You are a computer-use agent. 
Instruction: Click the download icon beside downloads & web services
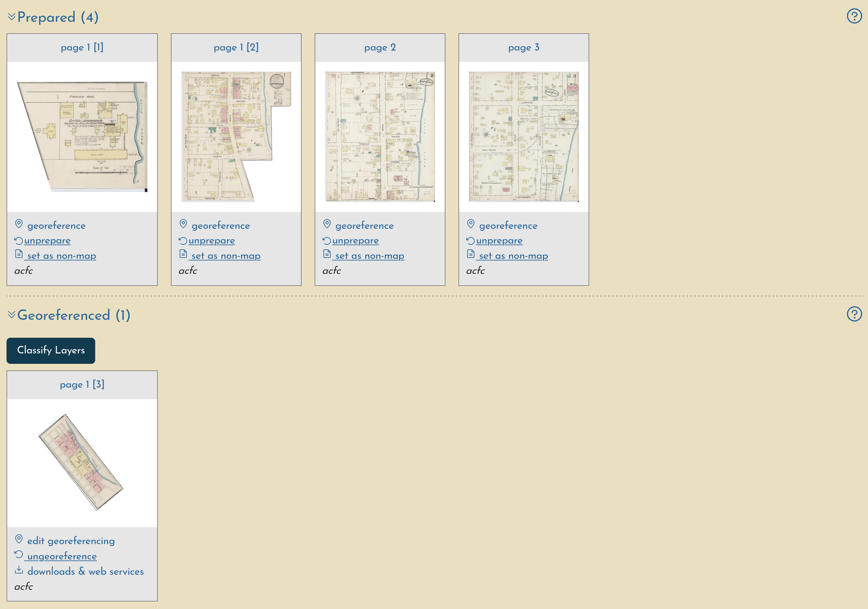pyautogui.click(x=19, y=570)
